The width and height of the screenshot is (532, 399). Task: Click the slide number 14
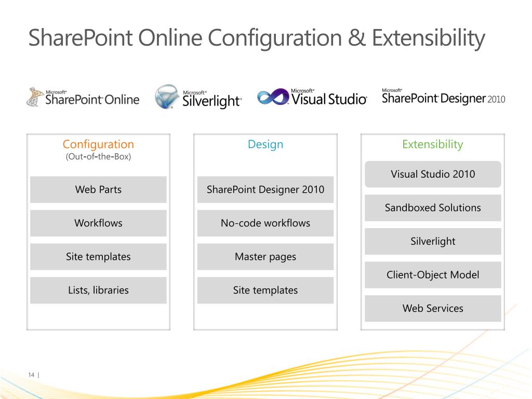(31, 375)
